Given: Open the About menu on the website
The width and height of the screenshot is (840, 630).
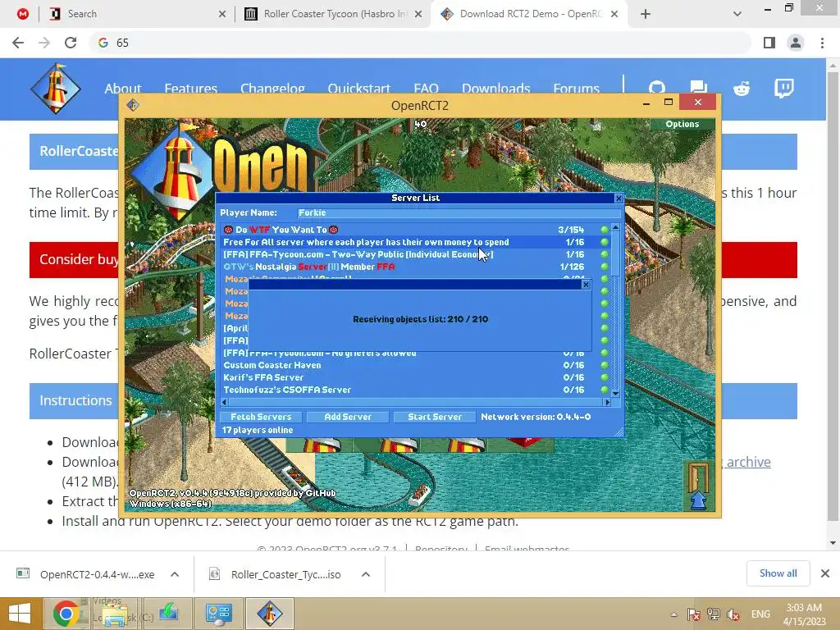Looking at the screenshot, I should pos(123,89).
